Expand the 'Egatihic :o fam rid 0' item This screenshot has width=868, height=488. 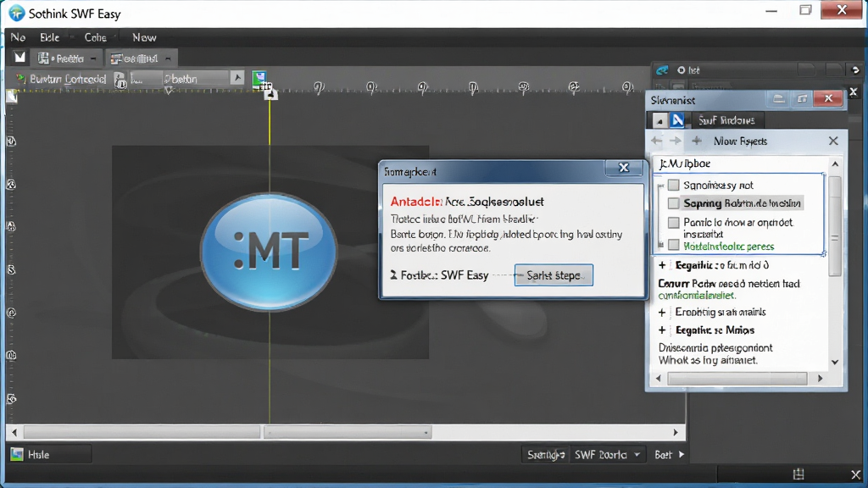pyautogui.click(x=662, y=265)
